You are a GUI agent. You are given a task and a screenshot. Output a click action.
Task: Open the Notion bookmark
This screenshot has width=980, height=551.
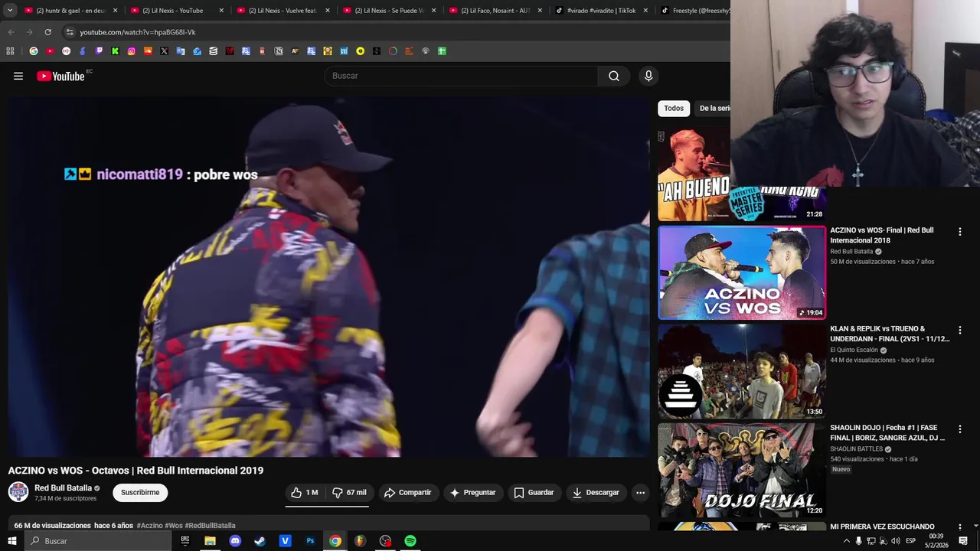pos(279,51)
